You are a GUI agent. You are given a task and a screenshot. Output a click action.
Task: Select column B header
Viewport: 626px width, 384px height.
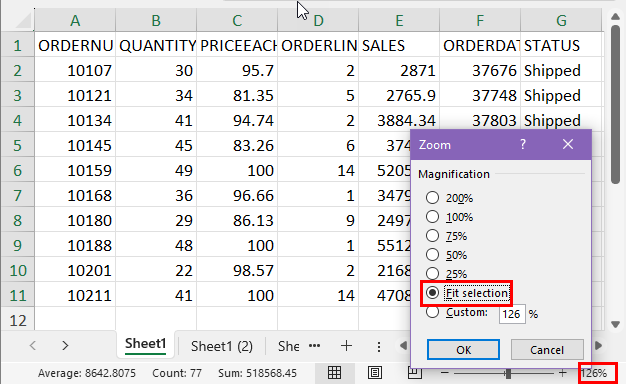click(156, 20)
